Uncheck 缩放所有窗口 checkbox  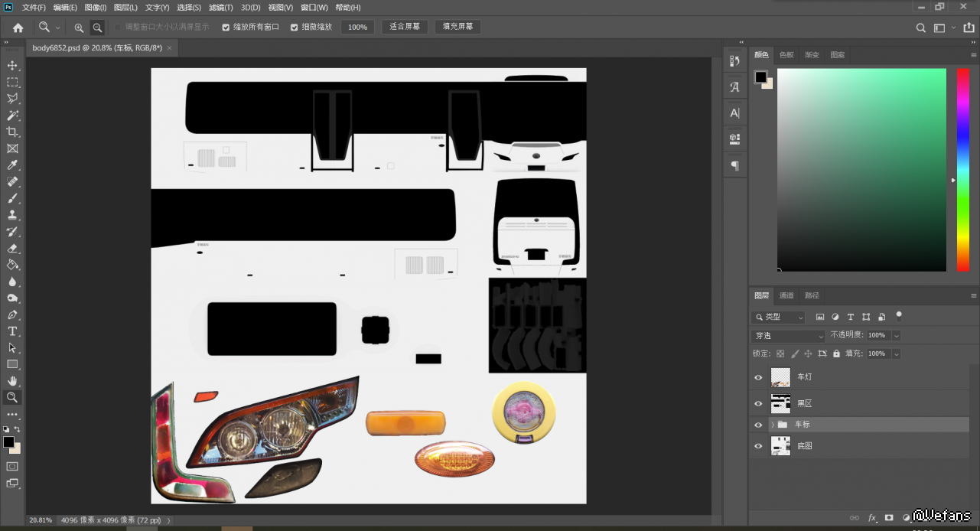pos(226,27)
